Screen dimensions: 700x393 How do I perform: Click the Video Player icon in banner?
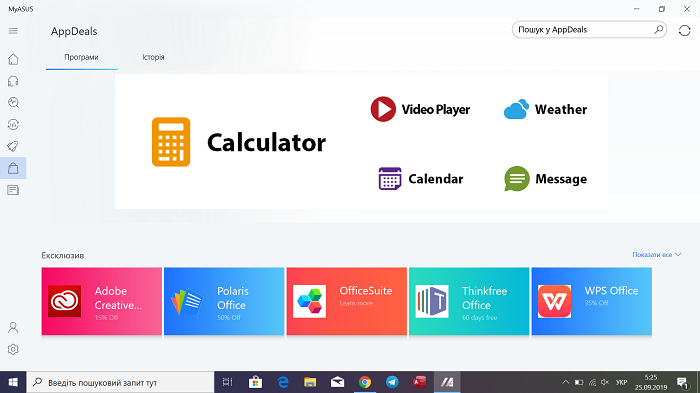(x=383, y=109)
